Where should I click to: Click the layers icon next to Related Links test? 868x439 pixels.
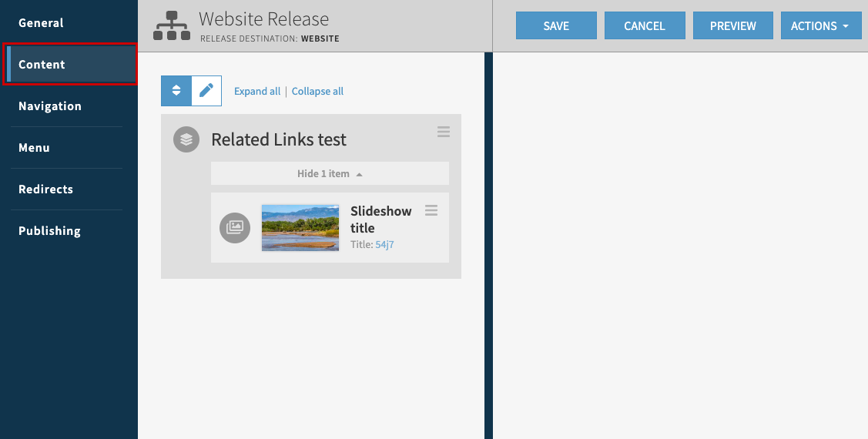click(x=186, y=139)
